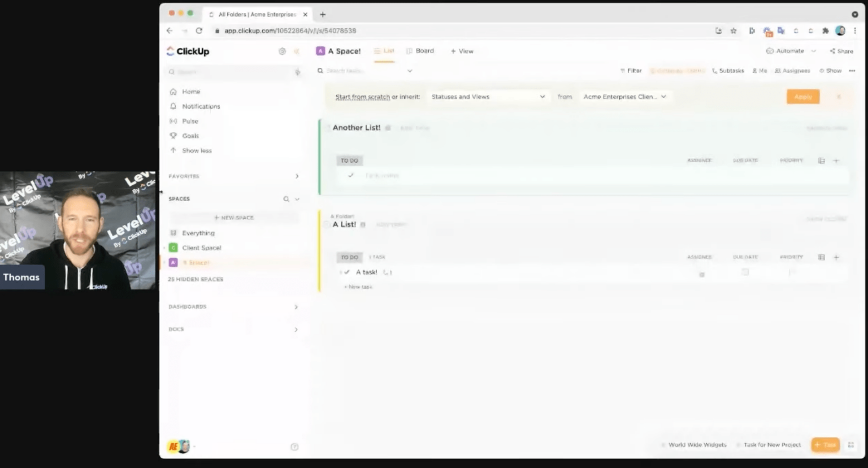Screen dimensions: 868x468
Task: Open the more options ellipsis in toolbar
Action: coord(852,71)
